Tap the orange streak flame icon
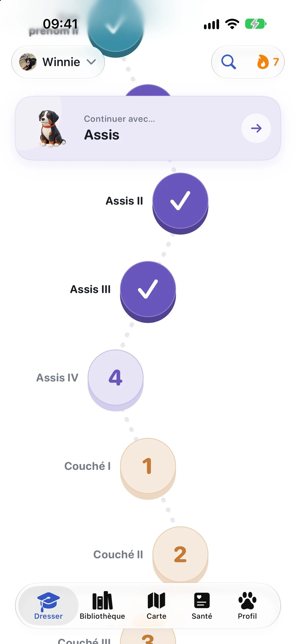Image resolution: width=296 pixels, height=644 pixels. click(x=263, y=62)
